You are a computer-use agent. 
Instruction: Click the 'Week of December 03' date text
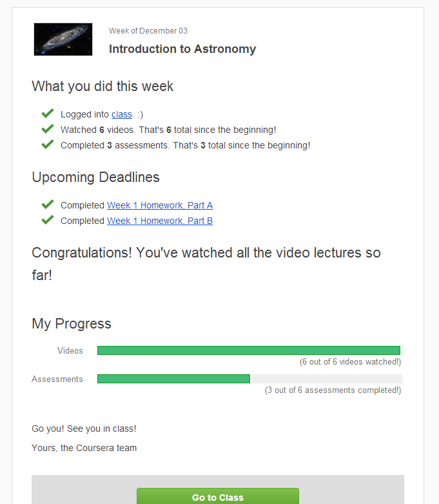point(148,31)
